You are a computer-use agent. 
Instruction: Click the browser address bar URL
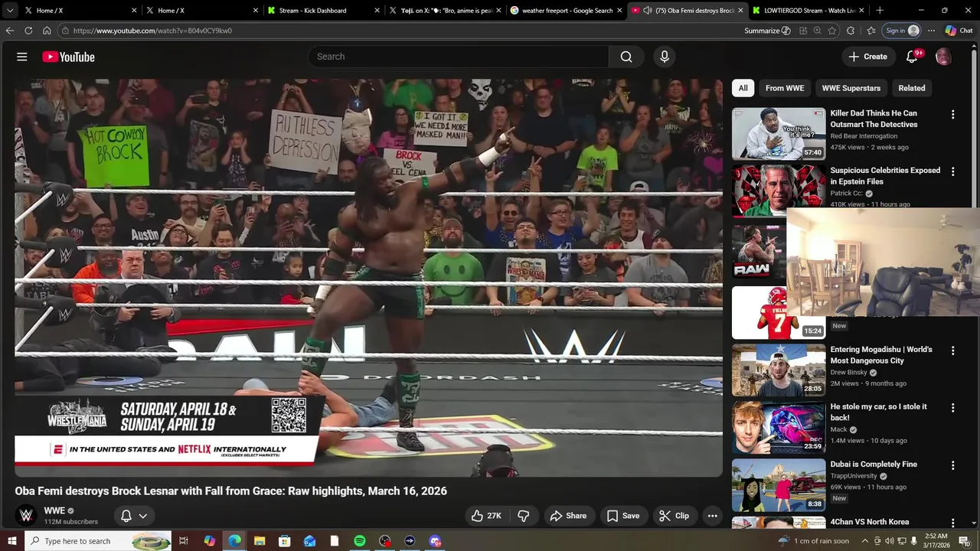coord(152,31)
